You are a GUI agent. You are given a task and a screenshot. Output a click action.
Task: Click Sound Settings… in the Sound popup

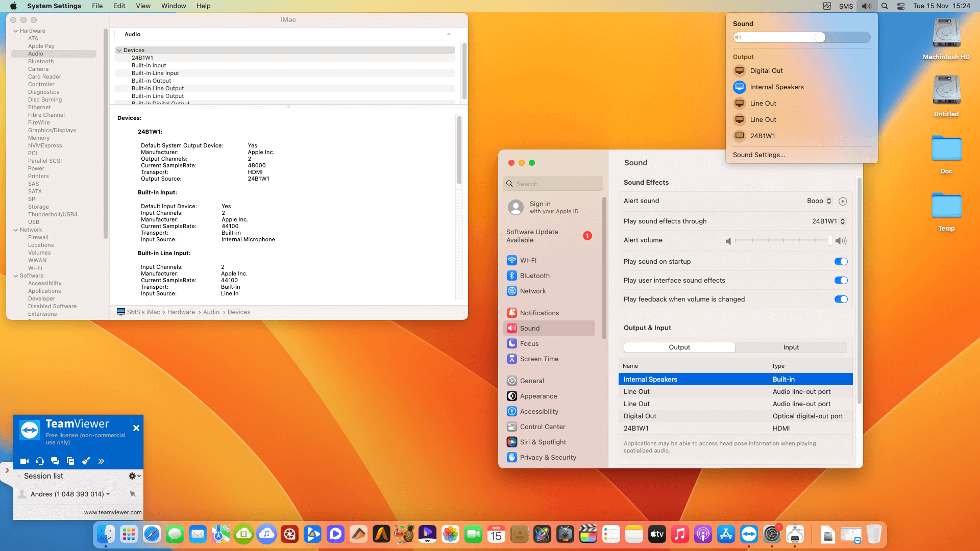759,155
